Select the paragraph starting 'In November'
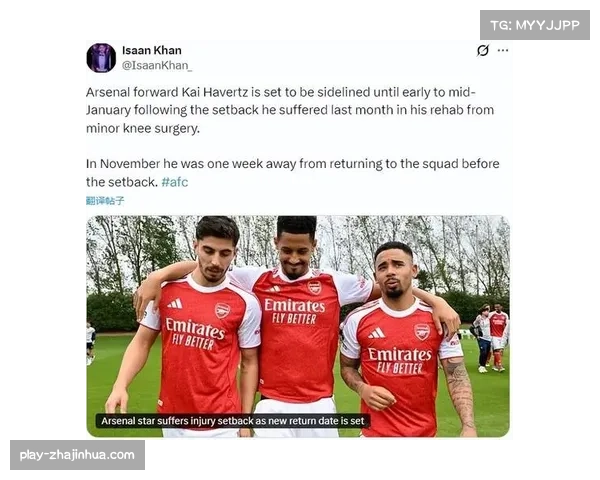600x480 pixels. click(293, 173)
